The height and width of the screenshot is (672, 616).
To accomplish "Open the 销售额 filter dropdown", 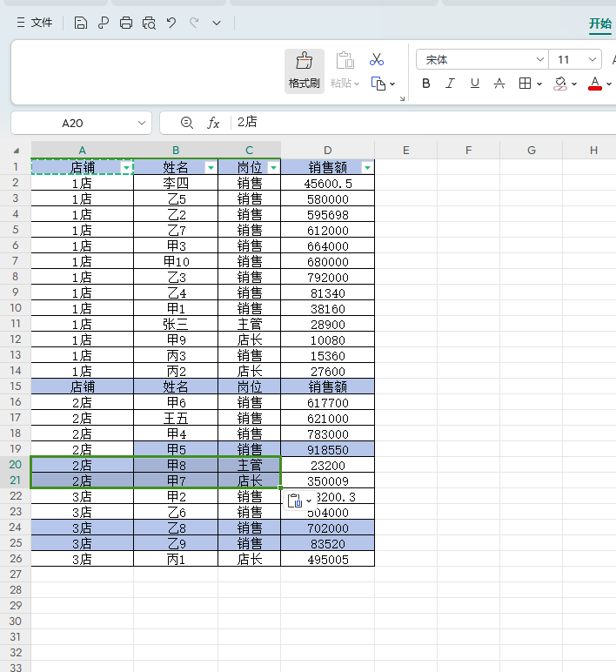I will 367,168.
